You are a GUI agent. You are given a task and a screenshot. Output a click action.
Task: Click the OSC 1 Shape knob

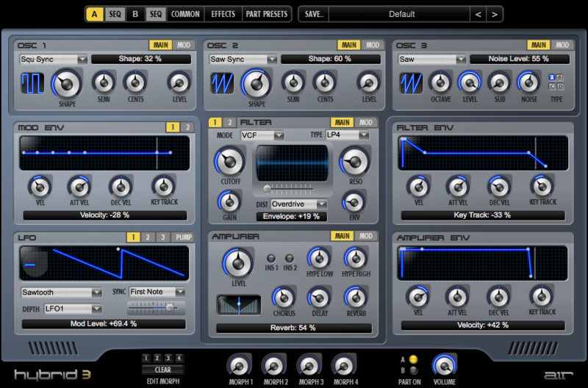tap(67, 84)
